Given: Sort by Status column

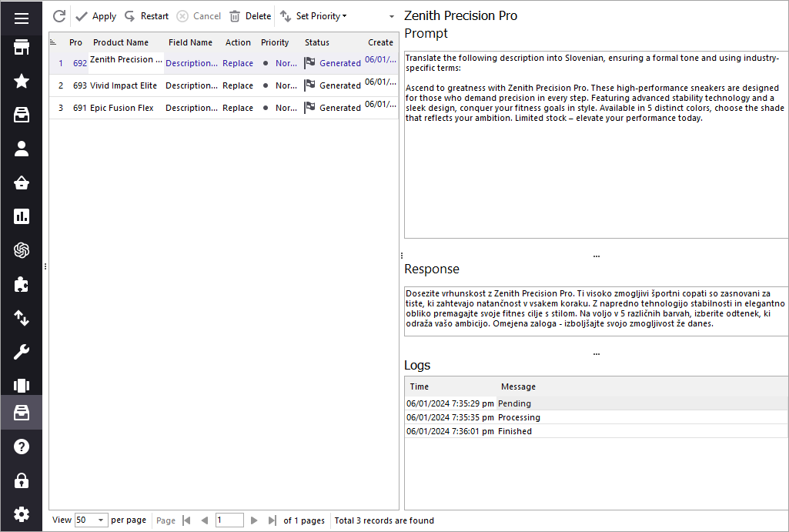Looking at the screenshot, I should coord(317,42).
